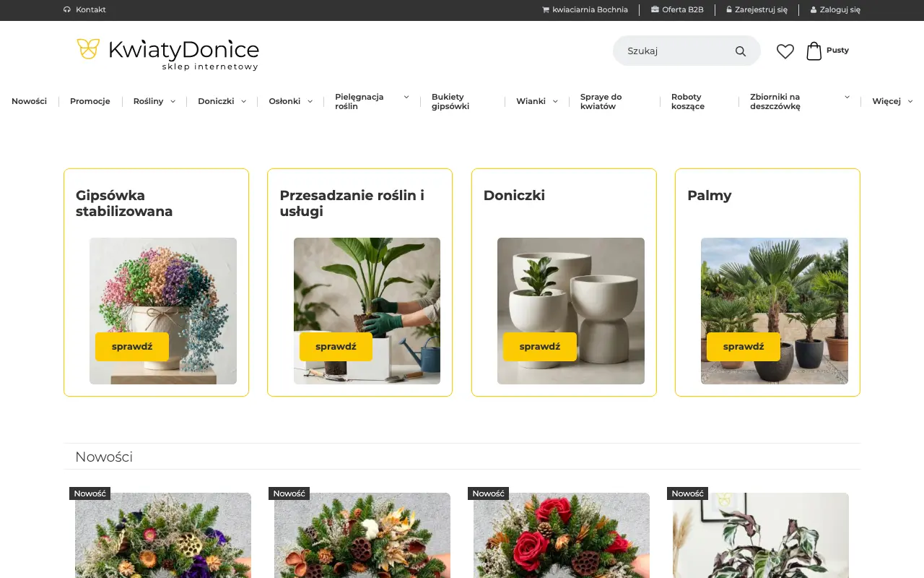Click sprawdź on the Palmy card

tap(744, 347)
